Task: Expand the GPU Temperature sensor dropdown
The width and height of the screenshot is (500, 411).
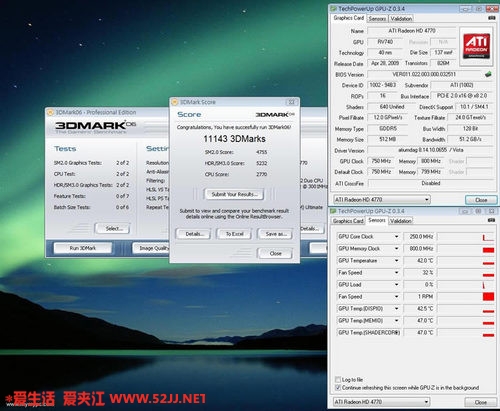Action: [396, 261]
